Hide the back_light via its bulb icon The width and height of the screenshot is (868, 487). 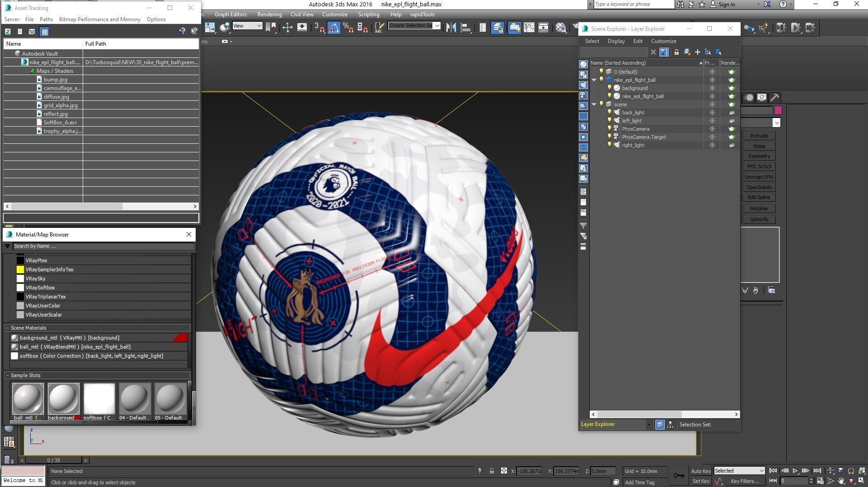coord(609,113)
